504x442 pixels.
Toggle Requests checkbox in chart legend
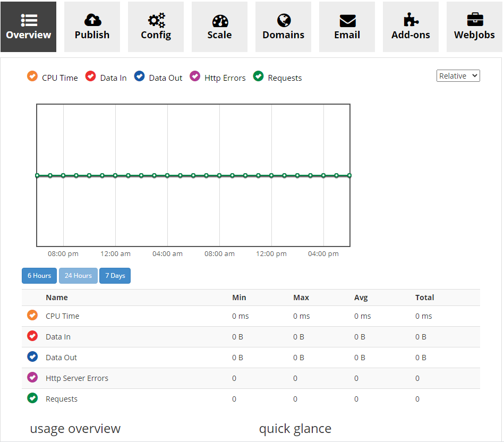point(259,77)
